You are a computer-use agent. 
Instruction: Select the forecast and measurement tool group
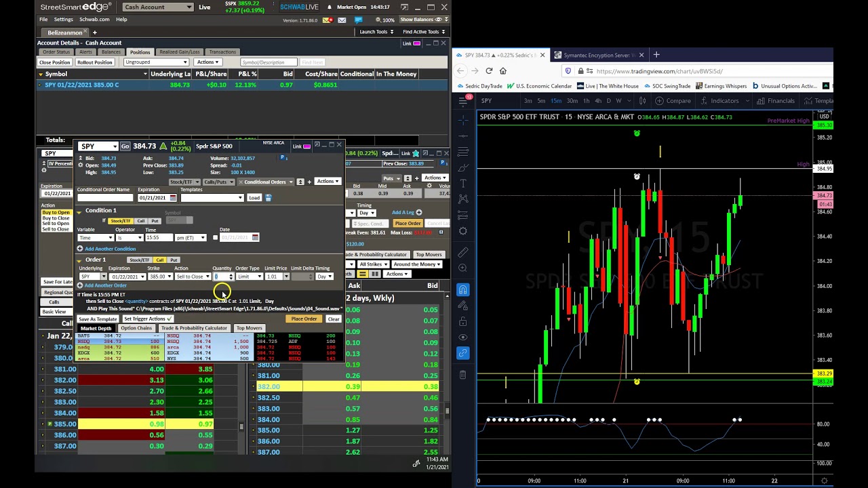click(463, 216)
